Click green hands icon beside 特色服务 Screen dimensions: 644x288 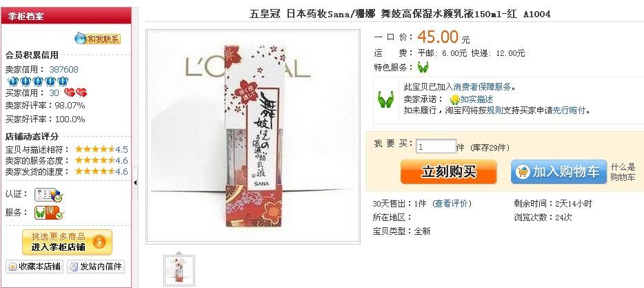423,67
